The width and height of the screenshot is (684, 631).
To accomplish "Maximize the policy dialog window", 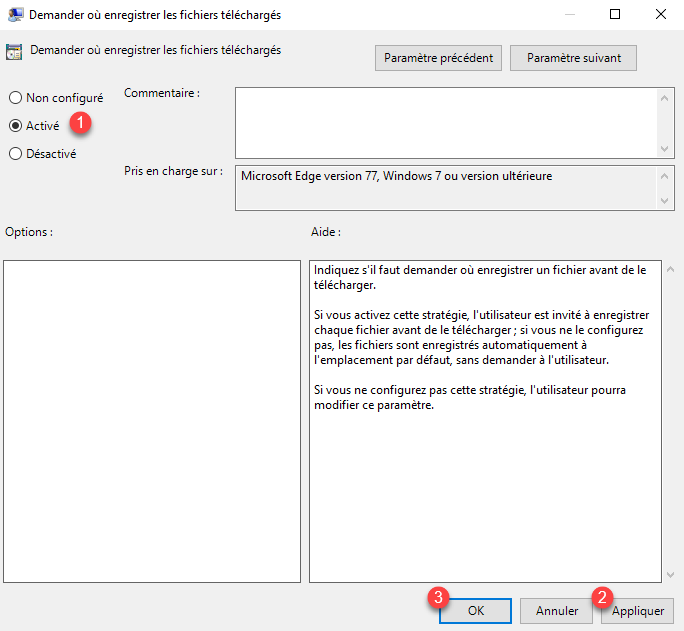I will [x=615, y=15].
